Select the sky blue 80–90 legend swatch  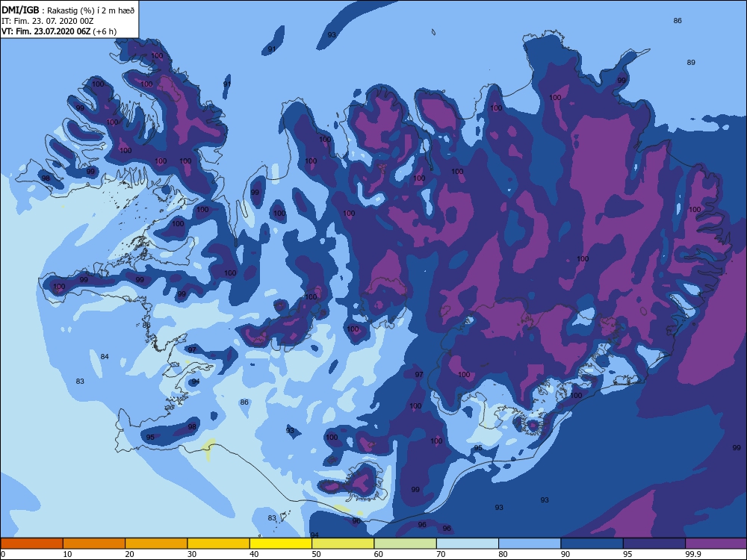[530, 544]
